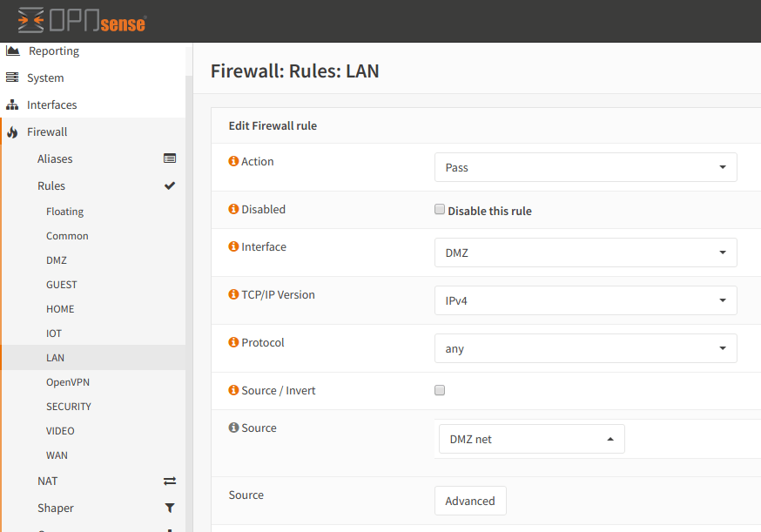
Task: Click the info icon beside Interface
Action: click(x=233, y=246)
